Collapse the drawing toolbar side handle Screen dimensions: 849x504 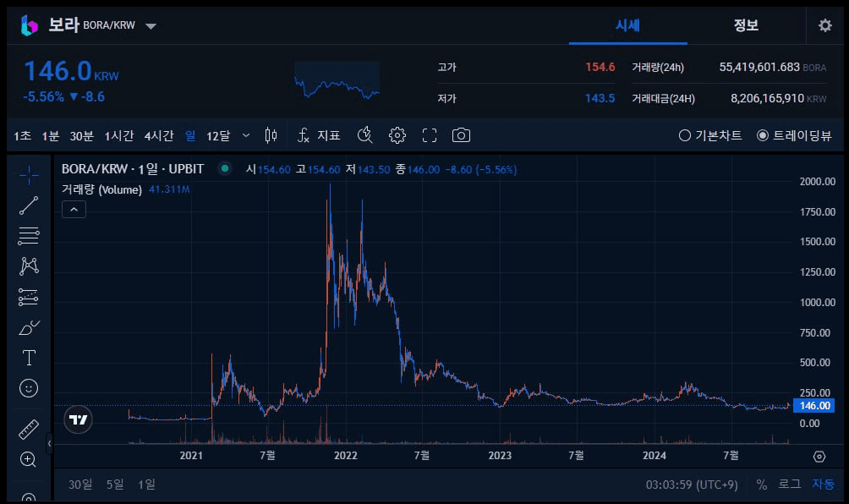[49, 444]
